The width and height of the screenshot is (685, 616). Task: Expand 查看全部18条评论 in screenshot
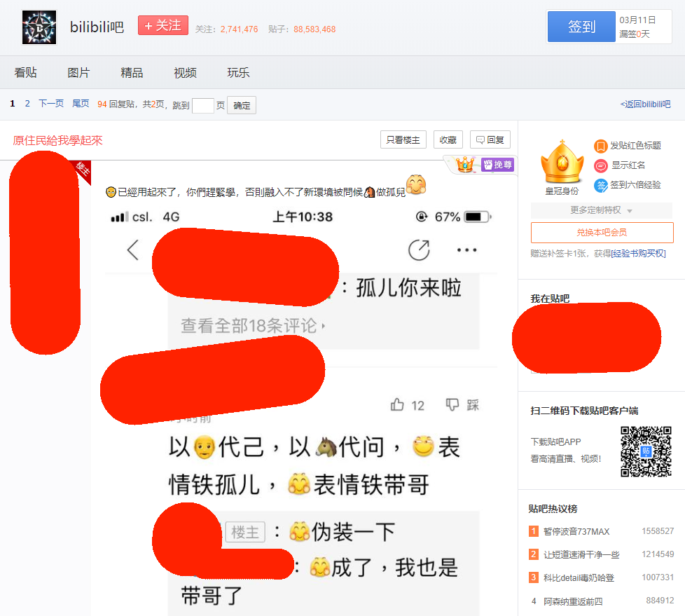253,326
